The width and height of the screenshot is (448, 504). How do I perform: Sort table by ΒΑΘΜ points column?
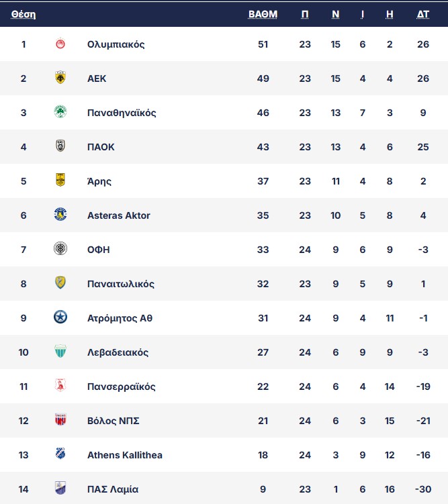click(x=263, y=13)
